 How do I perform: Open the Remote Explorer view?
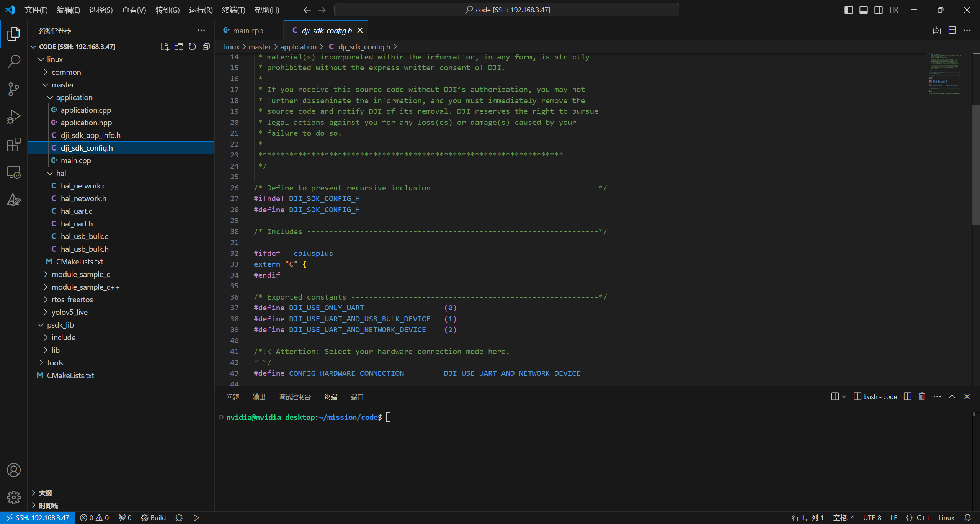[14, 172]
